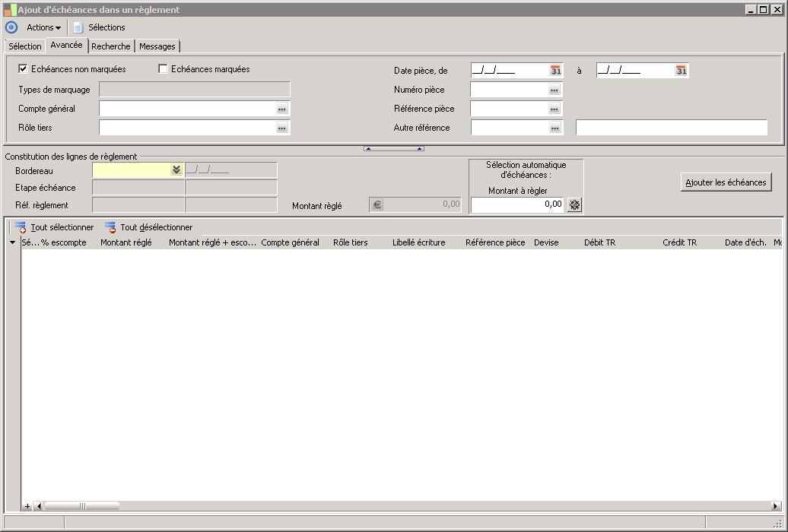
Task: Open the Sélections toolbar item
Action: click(106, 27)
